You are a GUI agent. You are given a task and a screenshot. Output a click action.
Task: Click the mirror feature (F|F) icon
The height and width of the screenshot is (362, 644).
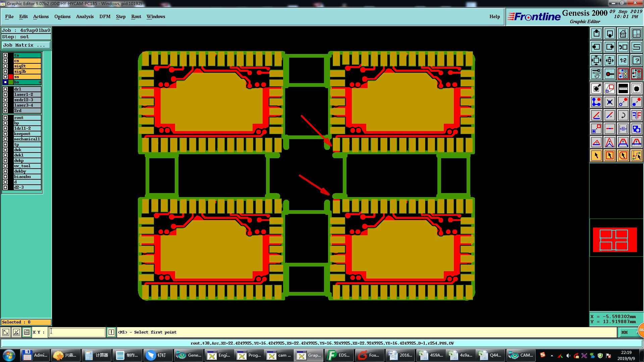pos(636,115)
